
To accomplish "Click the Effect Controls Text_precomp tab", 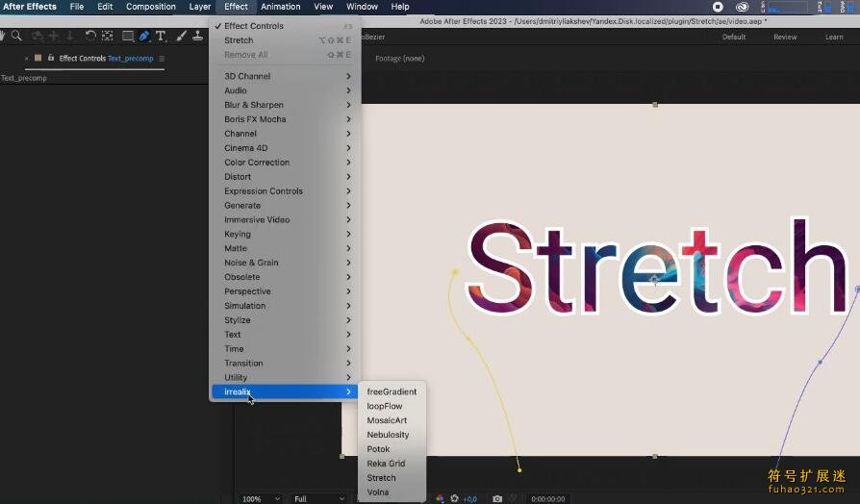I will [106, 58].
